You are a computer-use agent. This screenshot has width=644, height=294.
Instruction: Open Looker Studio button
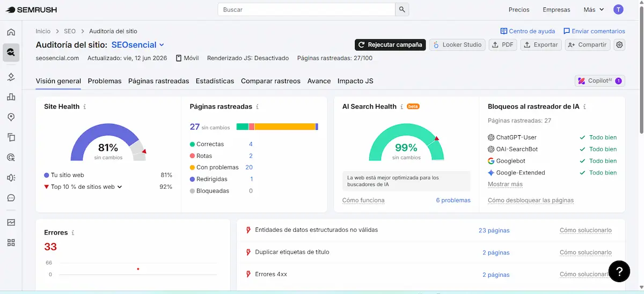pyautogui.click(x=457, y=45)
